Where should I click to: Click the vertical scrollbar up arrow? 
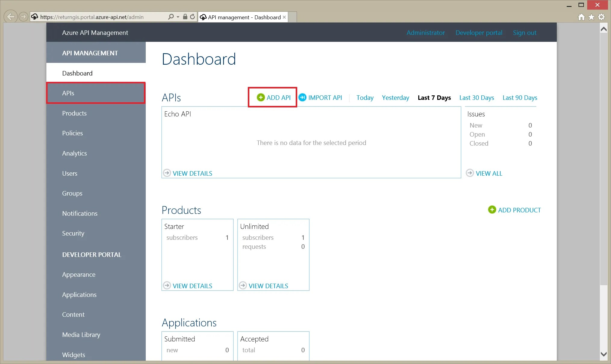tap(603, 29)
